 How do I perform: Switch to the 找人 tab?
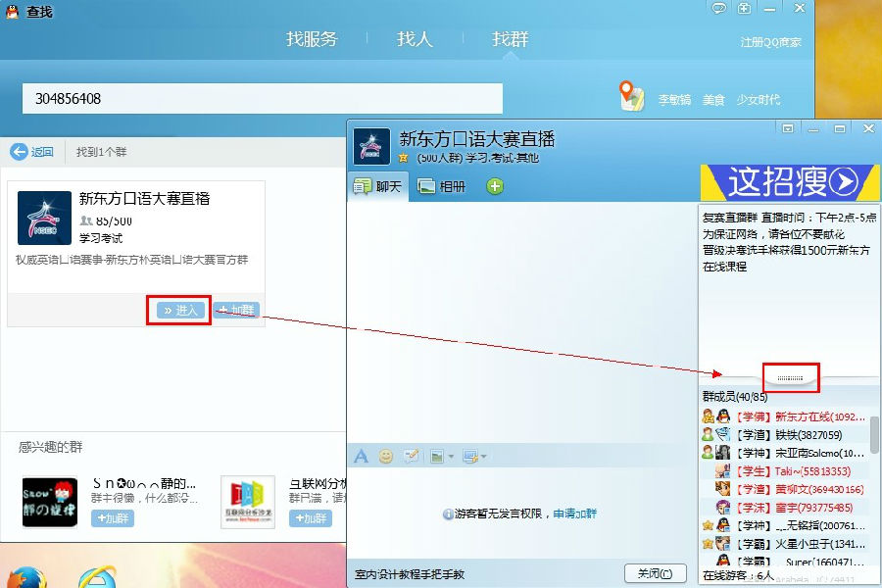(415, 39)
